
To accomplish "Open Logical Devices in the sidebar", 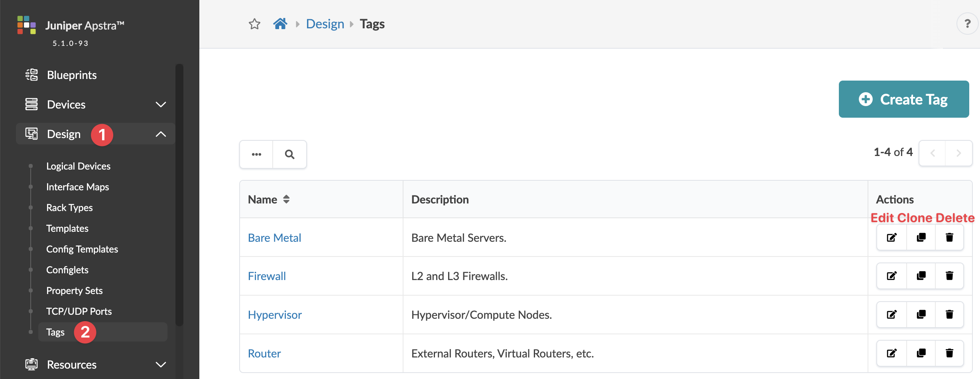I will 78,166.
